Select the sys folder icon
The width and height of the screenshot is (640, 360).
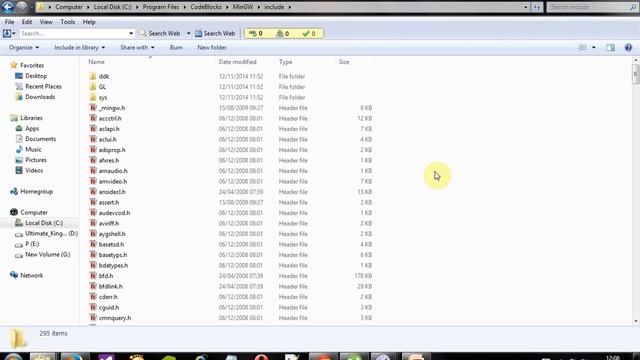[93, 98]
